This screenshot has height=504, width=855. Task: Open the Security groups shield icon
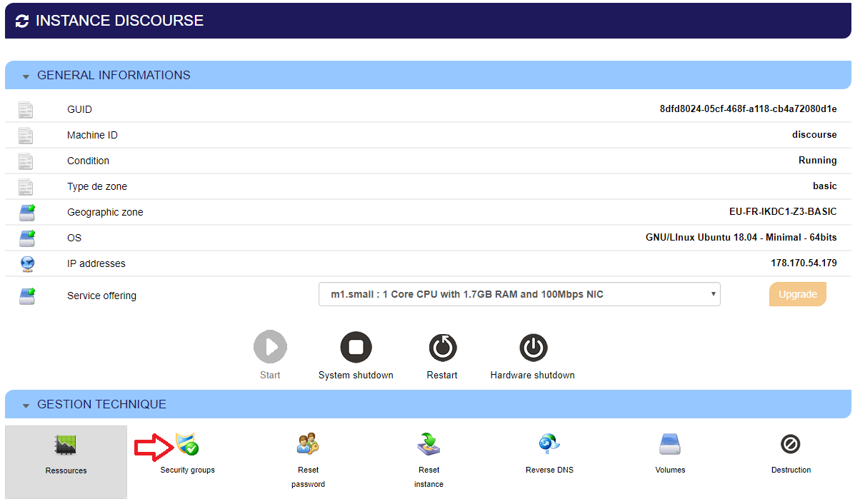pos(187,444)
